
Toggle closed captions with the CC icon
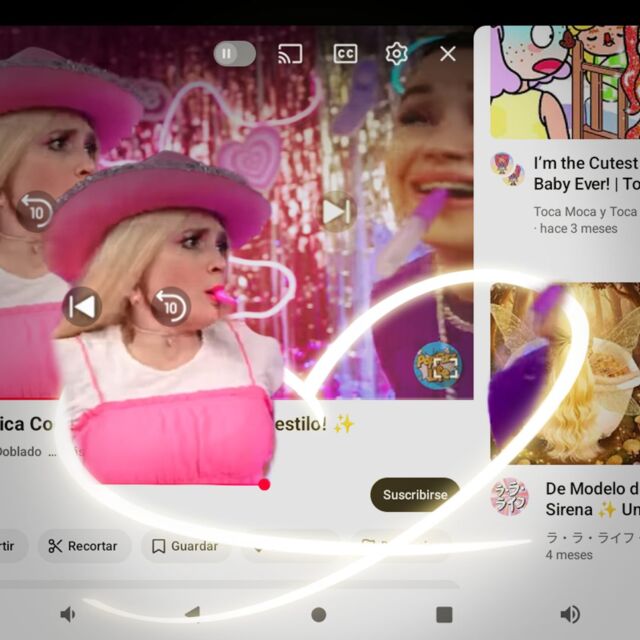(345, 54)
